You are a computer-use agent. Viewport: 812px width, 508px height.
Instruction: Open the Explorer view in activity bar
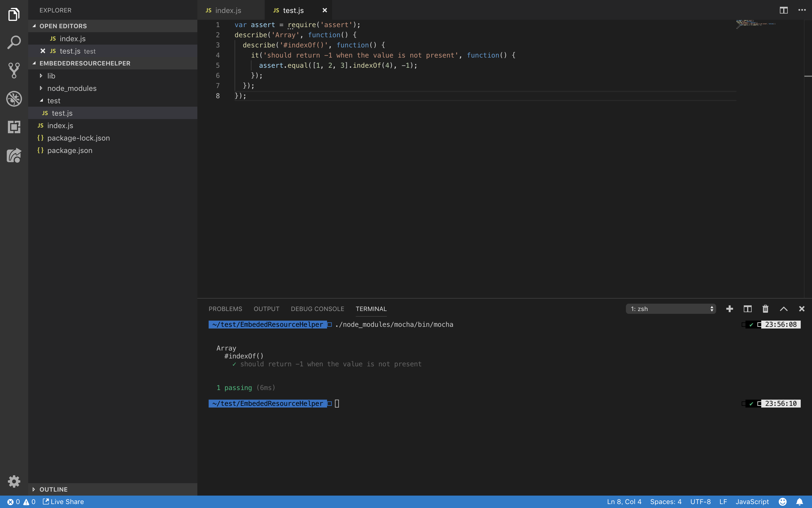tap(14, 14)
